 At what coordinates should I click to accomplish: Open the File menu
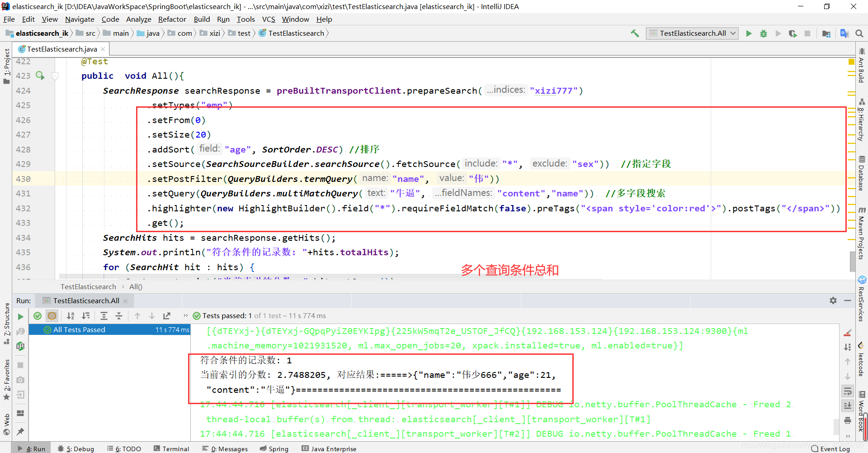pyautogui.click(x=9, y=19)
